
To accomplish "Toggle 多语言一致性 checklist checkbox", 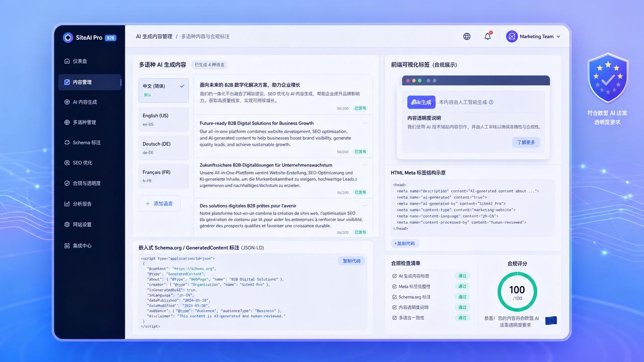I will (x=394, y=318).
